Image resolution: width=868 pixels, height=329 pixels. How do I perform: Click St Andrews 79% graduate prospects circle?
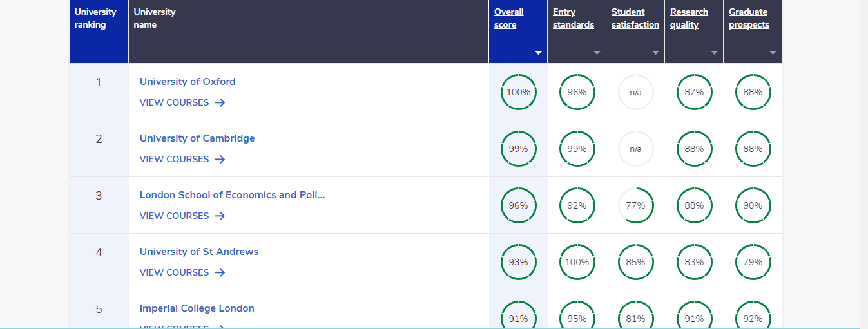(753, 262)
